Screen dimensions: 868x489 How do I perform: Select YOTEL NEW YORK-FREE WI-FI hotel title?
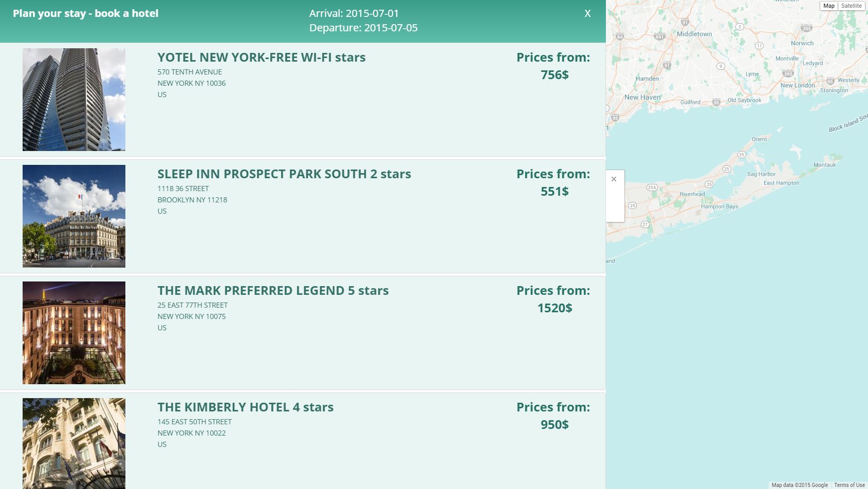262,57
